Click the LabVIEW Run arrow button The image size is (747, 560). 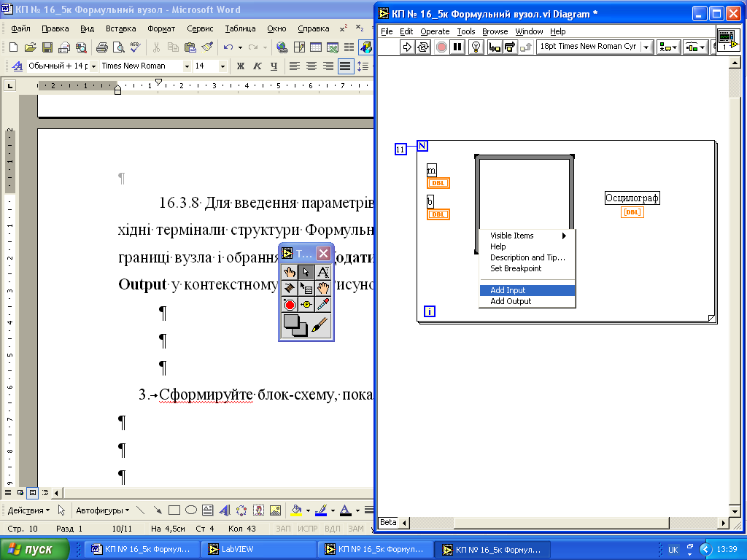tap(407, 47)
